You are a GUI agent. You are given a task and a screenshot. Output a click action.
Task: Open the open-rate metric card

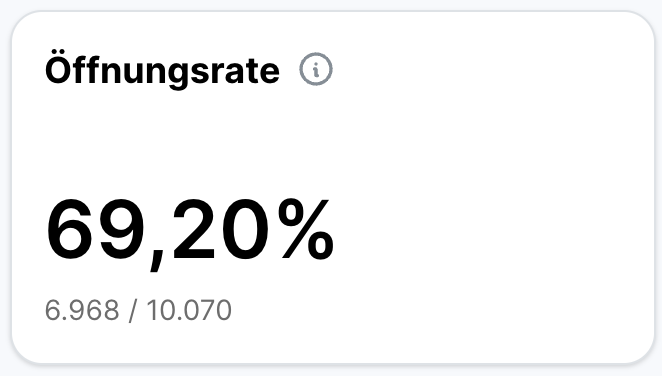tap(333, 187)
